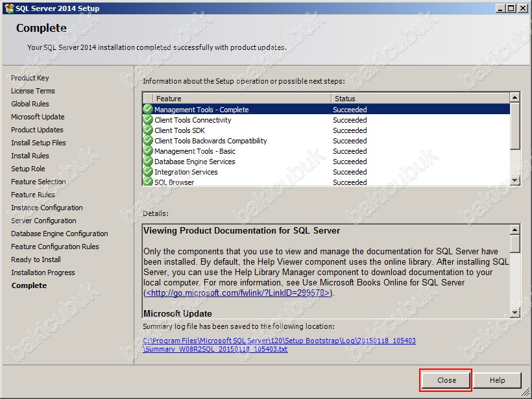Select the Management Tools - Basic row
532x399 pixels.
tap(326, 151)
